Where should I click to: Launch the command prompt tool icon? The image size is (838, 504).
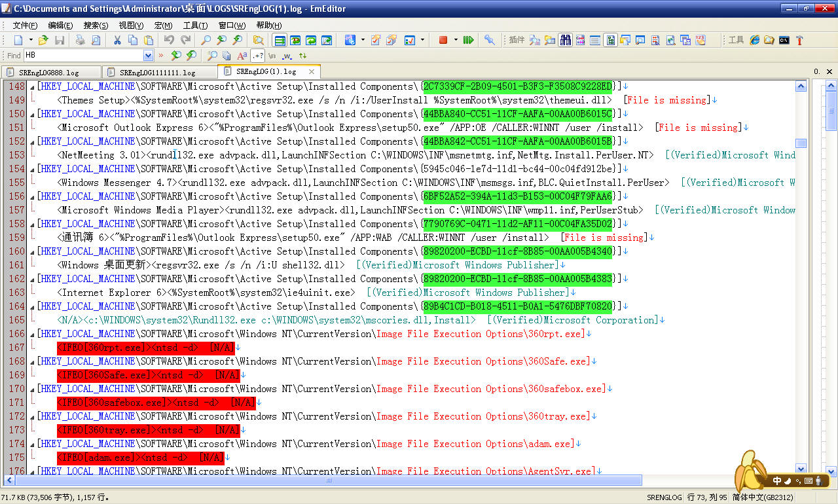tap(784, 41)
